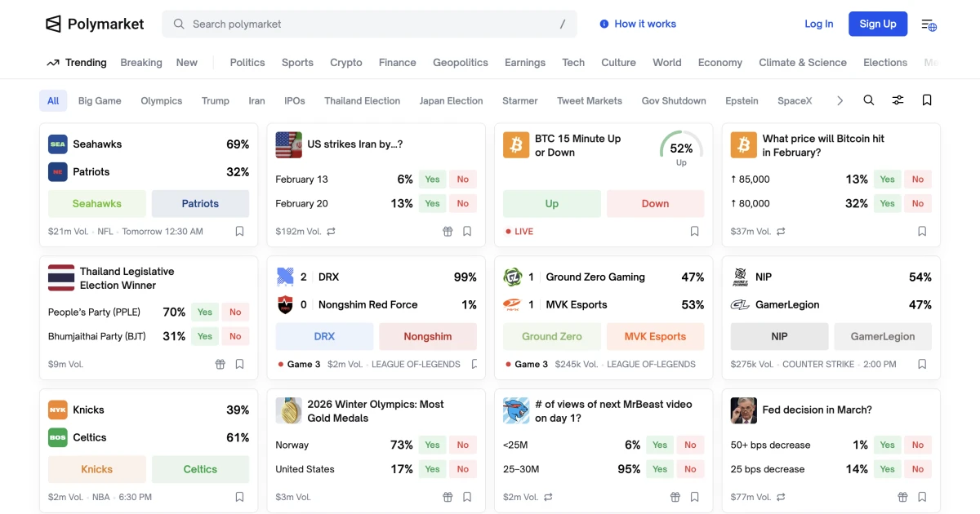
Task: Open the Trending sort menu
Action: (77, 63)
